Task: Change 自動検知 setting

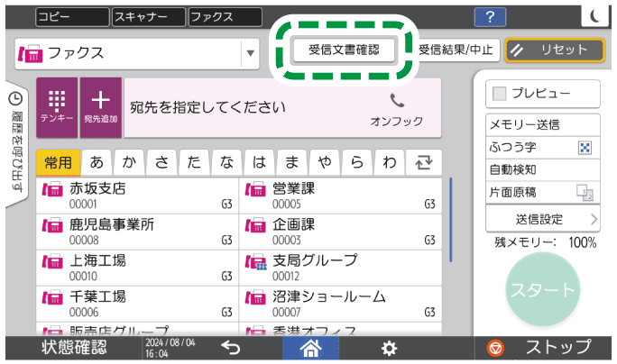Action: click(543, 169)
